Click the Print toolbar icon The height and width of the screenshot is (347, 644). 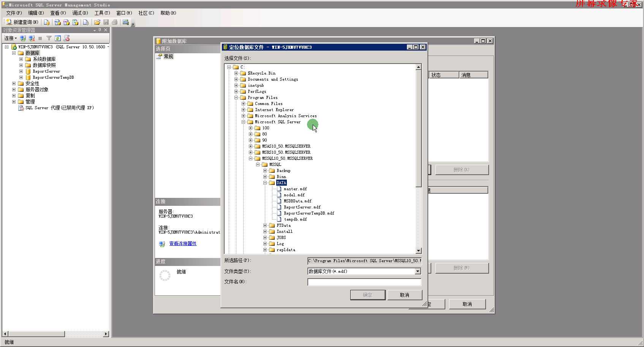(114, 22)
